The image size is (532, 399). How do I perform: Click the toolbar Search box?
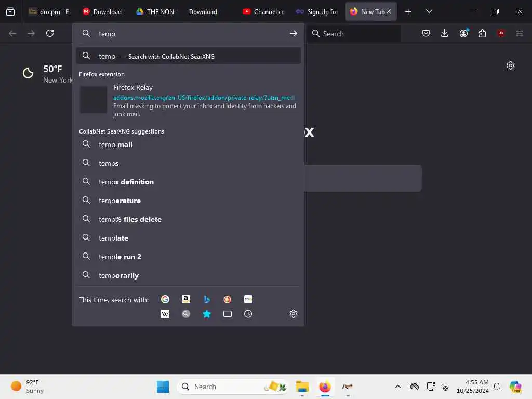tap(354, 34)
